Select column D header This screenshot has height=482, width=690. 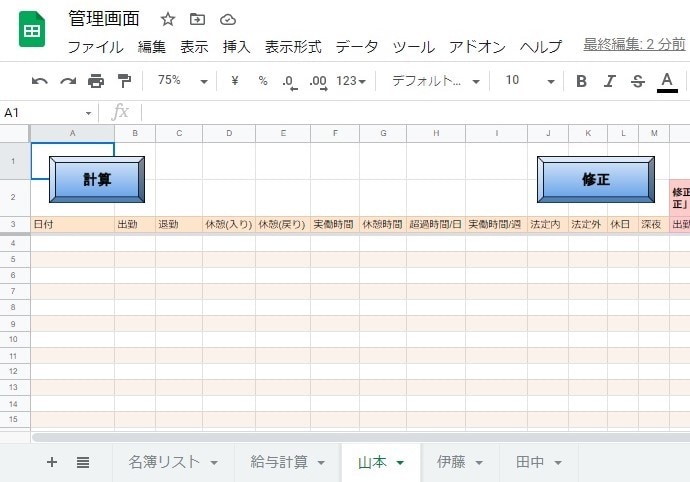coord(229,133)
